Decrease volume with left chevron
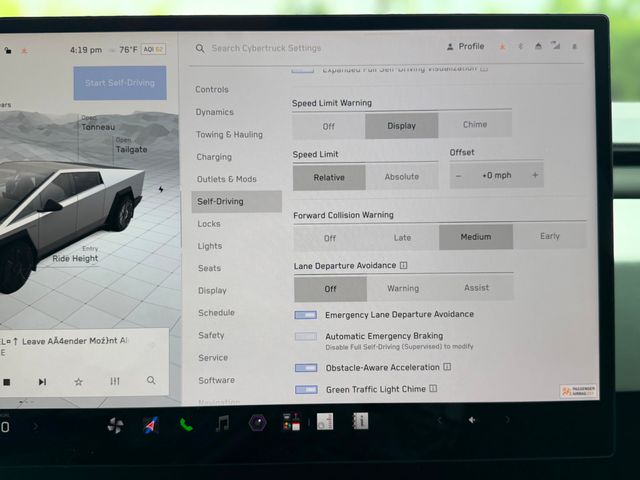640x480 pixels. [x=440, y=420]
